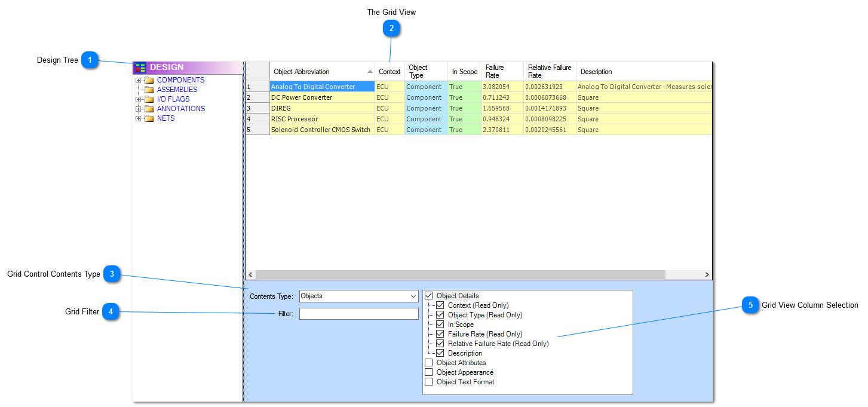Click the In Scope column header
The height and width of the screenshot is (407, 868).
464,72
